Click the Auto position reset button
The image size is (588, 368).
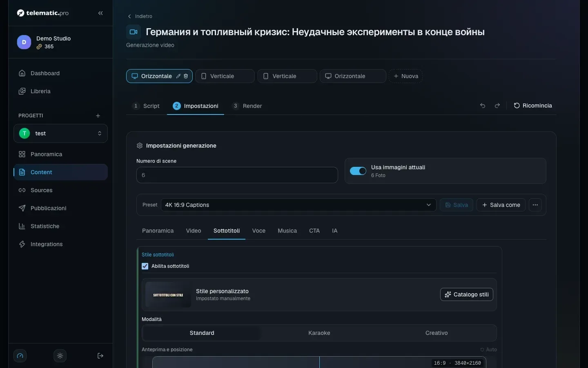(488, 350)
